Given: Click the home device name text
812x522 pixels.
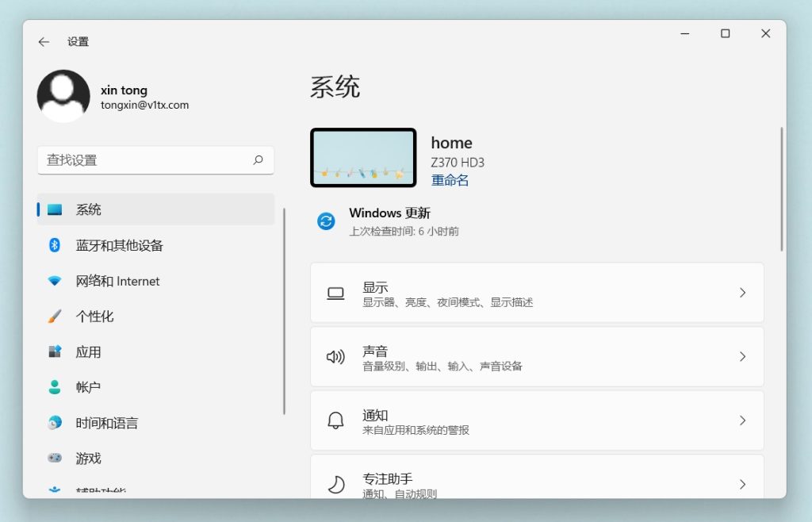Looking at the screenshot, I should click(451, 143).
